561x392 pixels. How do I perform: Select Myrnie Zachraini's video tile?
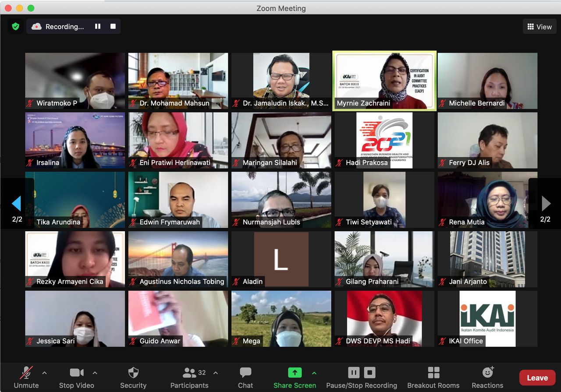(x=384, y=81)
